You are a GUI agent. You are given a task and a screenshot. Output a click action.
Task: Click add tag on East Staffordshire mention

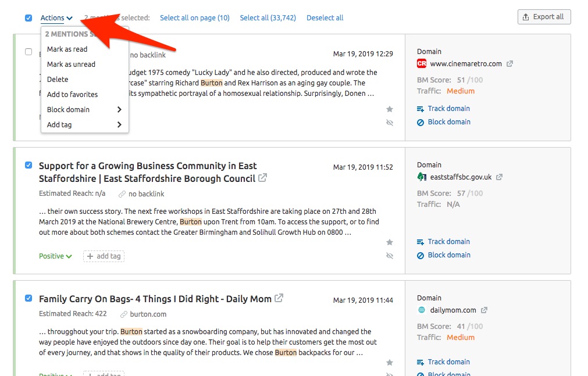point(104,256)
